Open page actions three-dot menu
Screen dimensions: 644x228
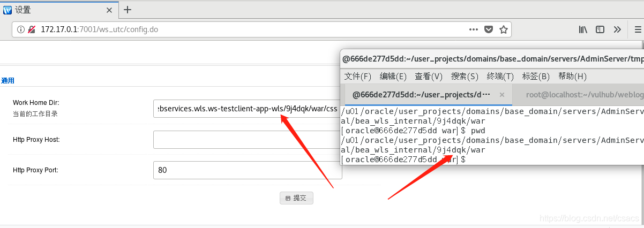[x=474, y=29]
